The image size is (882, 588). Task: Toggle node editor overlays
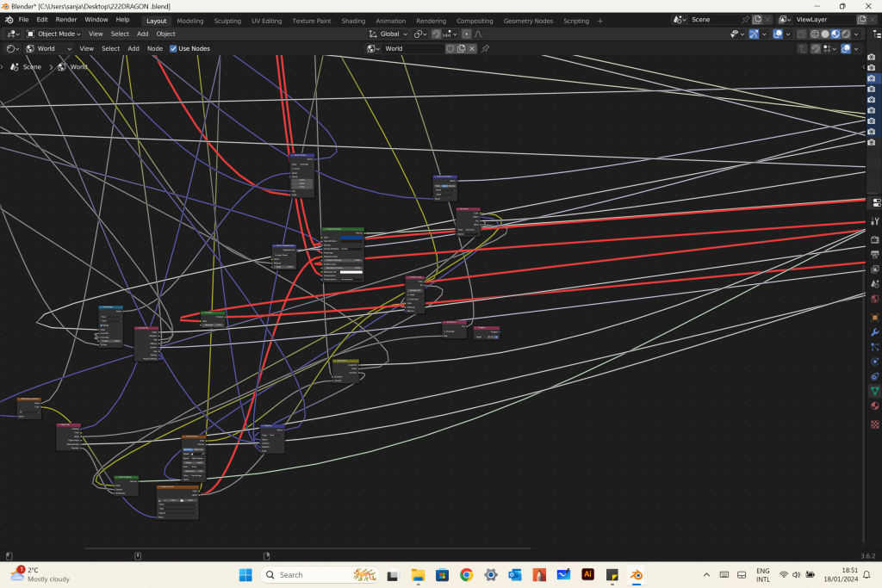[x=846, y=48]
